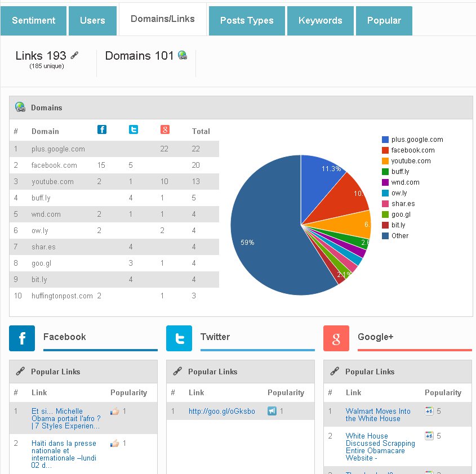Click the Links 193 heading

[41, 56]
